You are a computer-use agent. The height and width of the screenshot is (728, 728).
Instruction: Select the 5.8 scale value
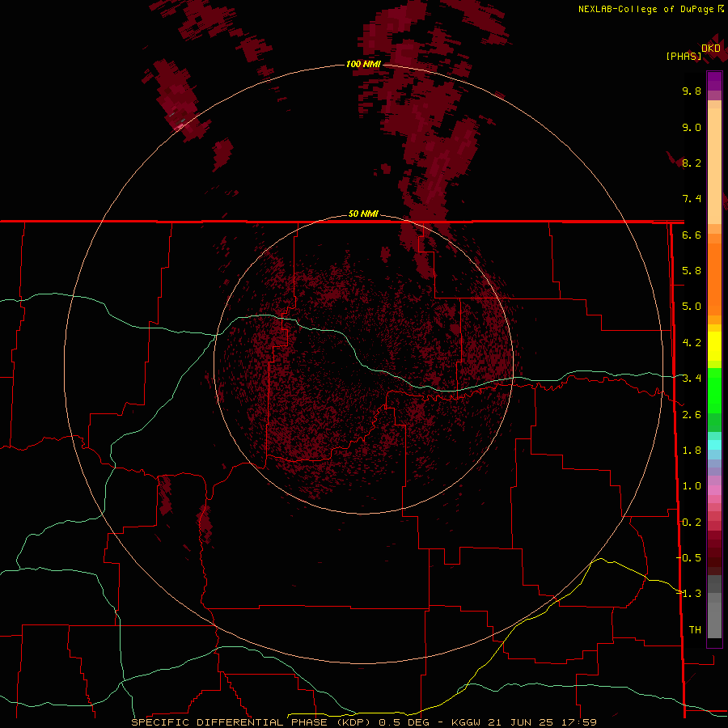click(692, 271)
